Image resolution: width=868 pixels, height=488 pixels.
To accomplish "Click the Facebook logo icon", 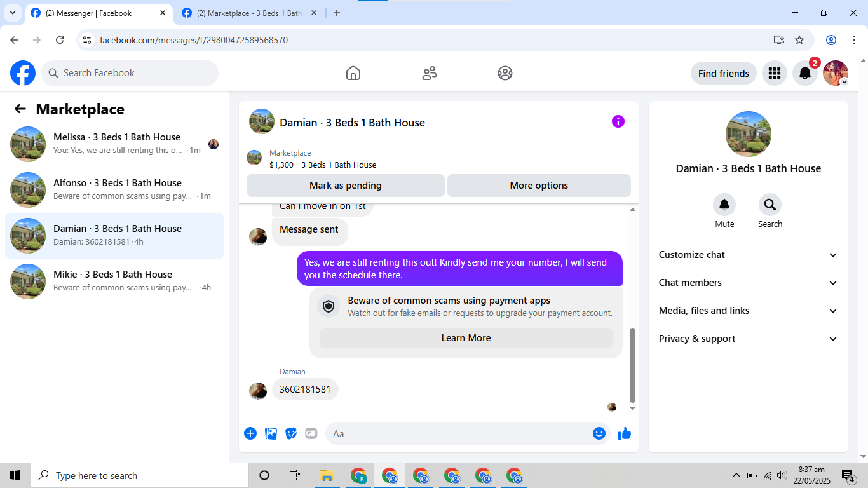I will click(23, 73).
